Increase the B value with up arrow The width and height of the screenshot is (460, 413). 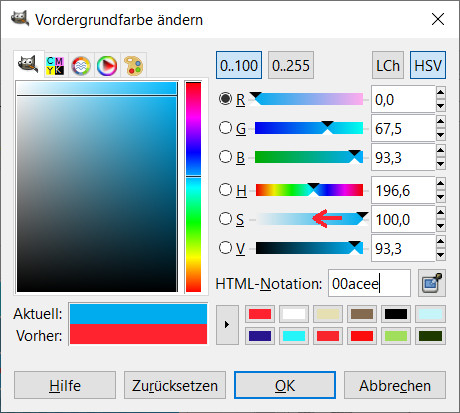[x=441, y=150]
